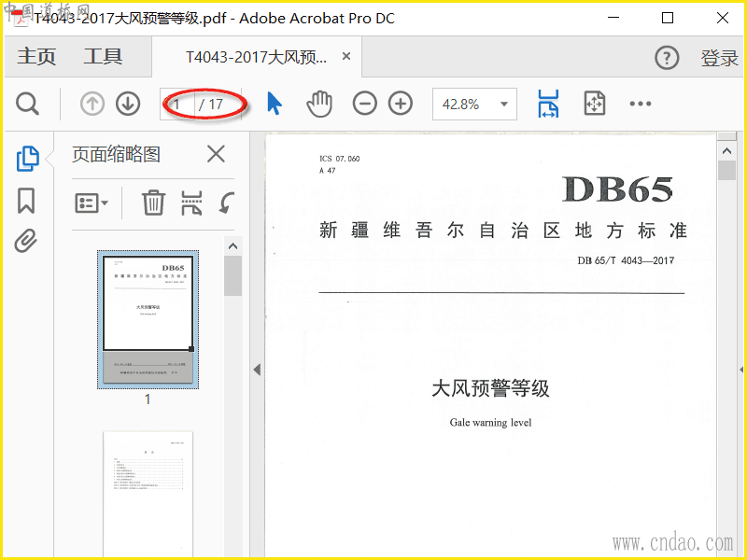Click the / 17 total pages label

click(x=211, y=105)
